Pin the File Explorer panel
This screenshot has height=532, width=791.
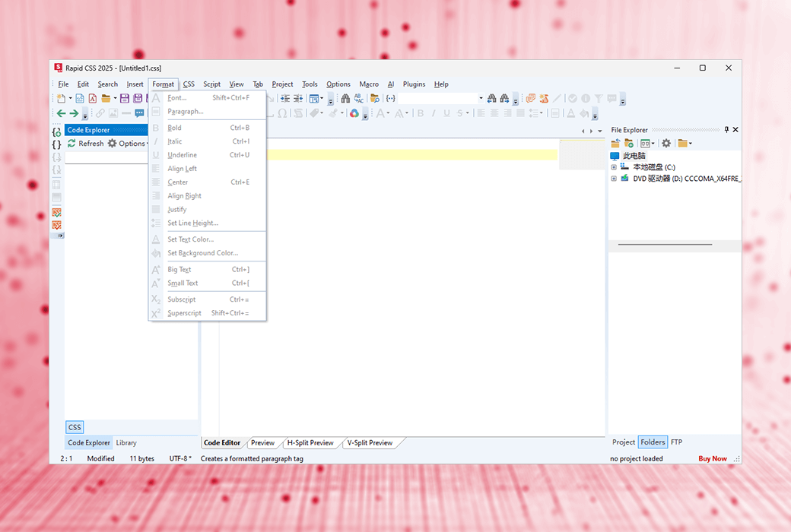click(x=726, y=130)
